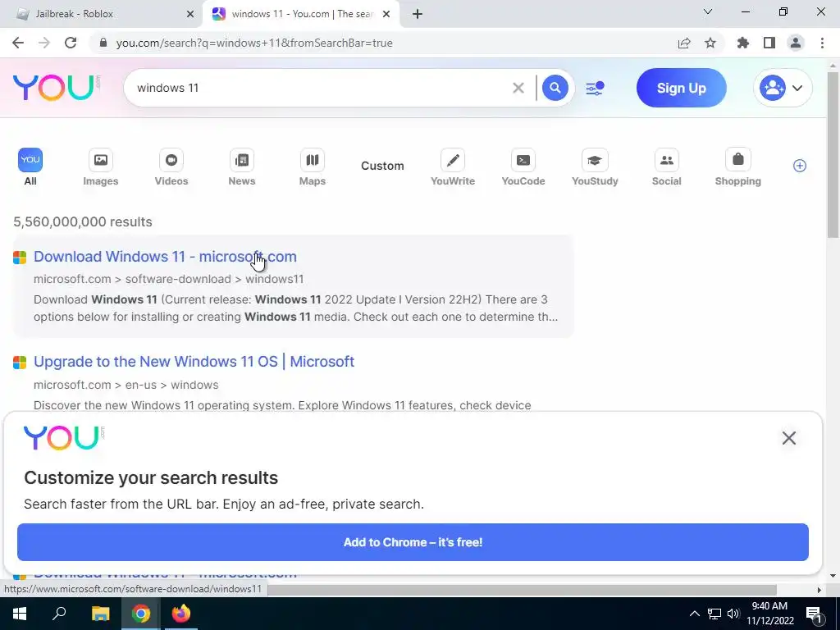Click the Custom label in category bar
The height and width of the screenshot is (630, 840).
point(382,166)
